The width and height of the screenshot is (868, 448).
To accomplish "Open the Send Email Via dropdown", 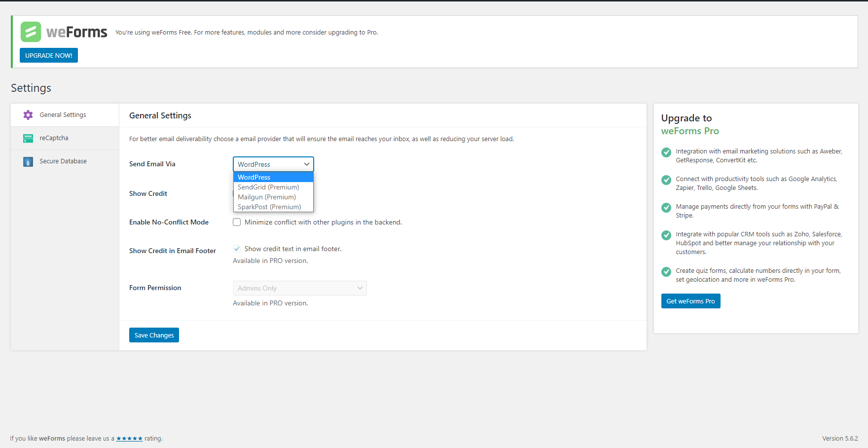I will [x=273, y=164].
